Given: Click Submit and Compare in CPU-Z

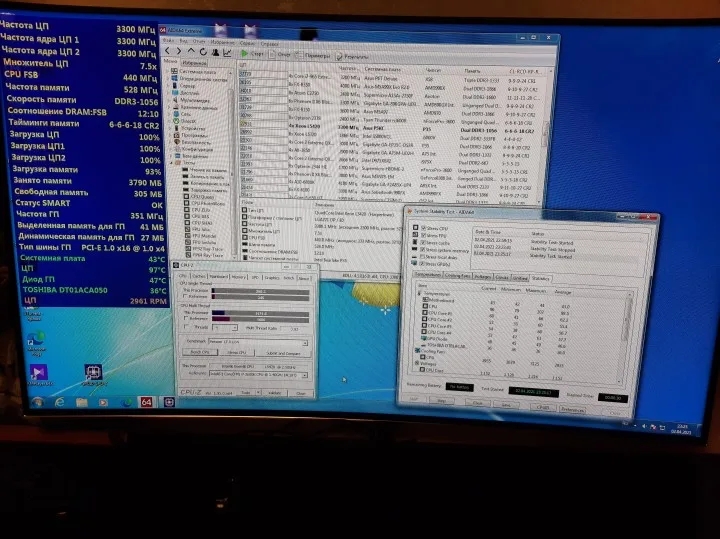Looking at the screenshot, I should click(283, 353).
